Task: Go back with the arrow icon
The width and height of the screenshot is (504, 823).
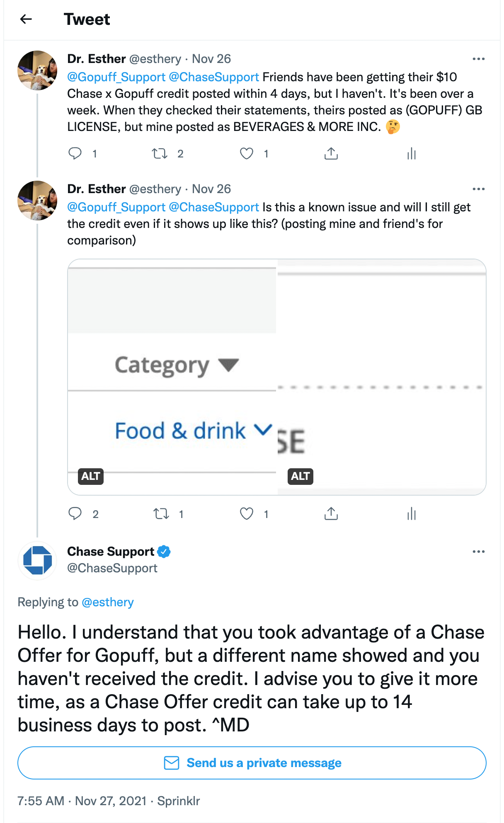Action: pyautogui.click(x=26, y=19)
